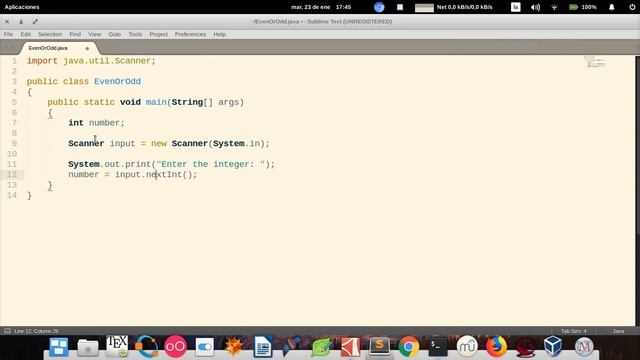Click the 'import java.util.Scanner;' line

tap(91, 61)
